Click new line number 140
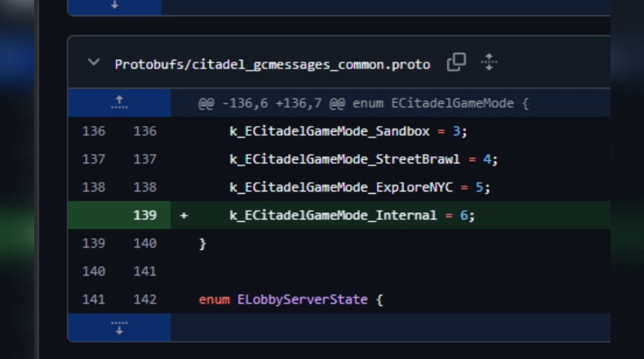The width and height of the screenshot is (644, 359). point(145,244)
